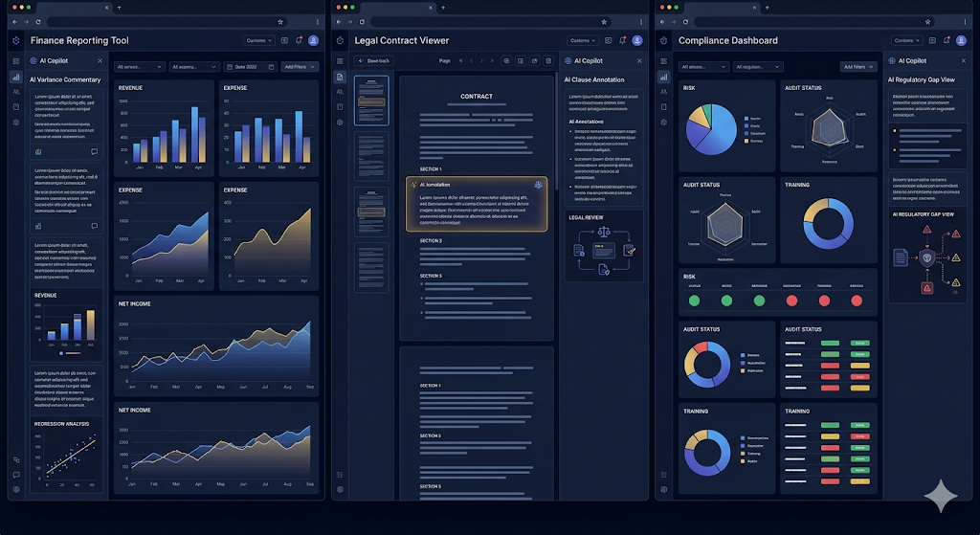This screenshot has width=980, height=535.
Task: Select the bar chart icon in Finance sidebar
Action: click(x=15, y=77)
